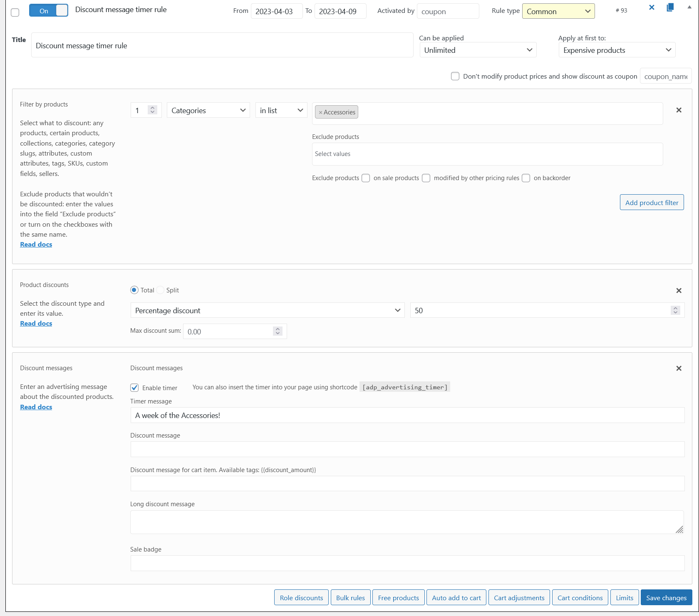Edit the From date field
699x616 pixels.
pos(277,11)
